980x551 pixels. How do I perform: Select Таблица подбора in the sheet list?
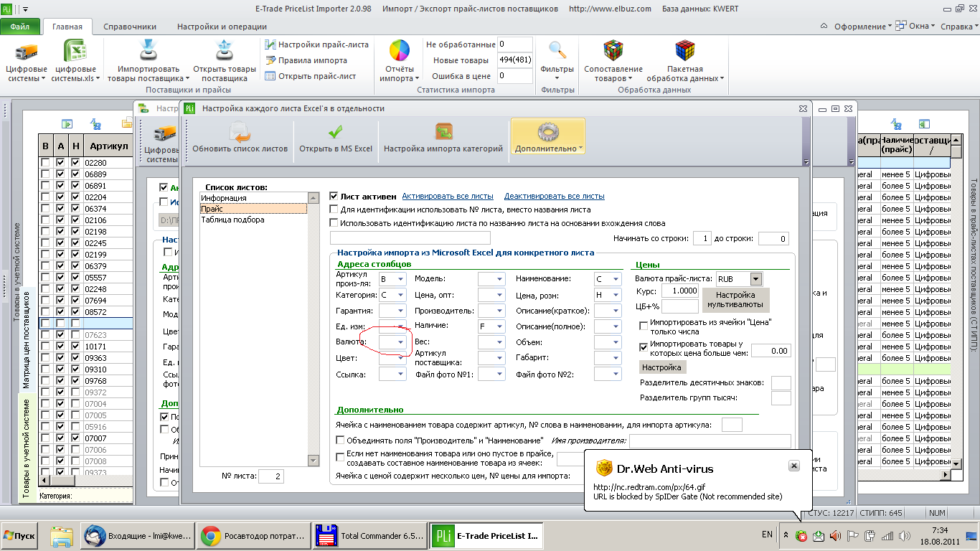click(253, 220)
